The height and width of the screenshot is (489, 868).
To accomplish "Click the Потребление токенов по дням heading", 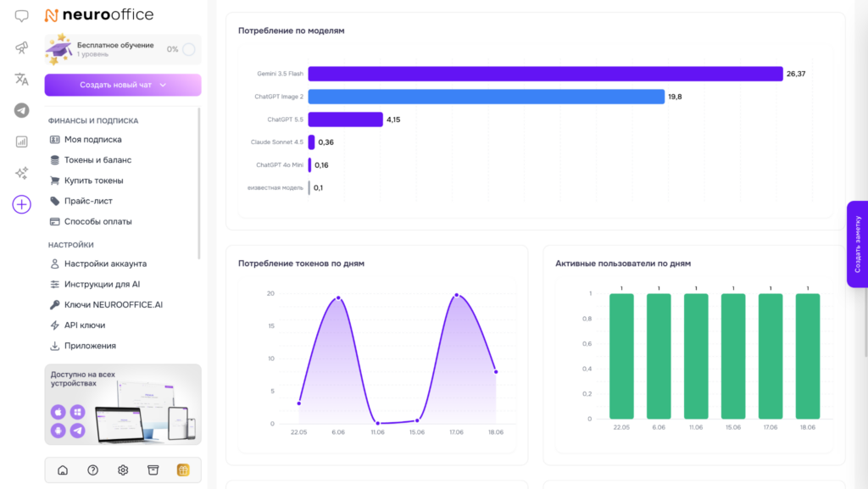I will 301,264.
